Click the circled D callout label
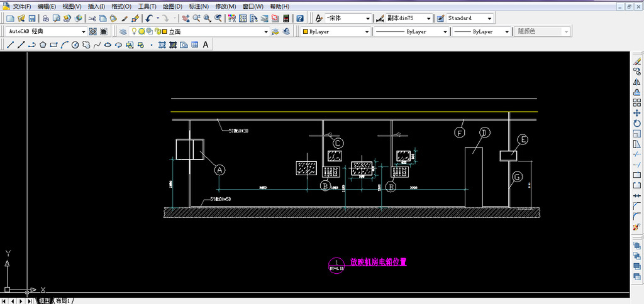The width and height of the screenshot is (644, 304). 485,133
